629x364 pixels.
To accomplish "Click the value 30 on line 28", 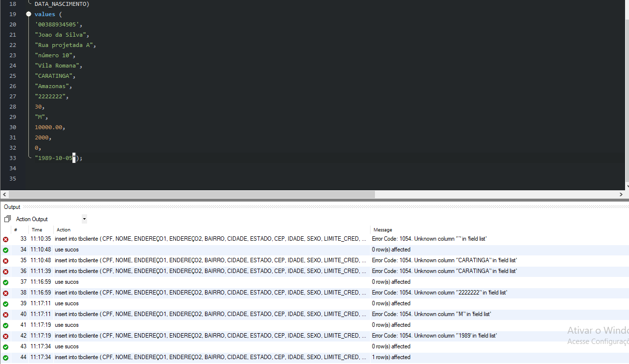I will click(x=38, y=107).
